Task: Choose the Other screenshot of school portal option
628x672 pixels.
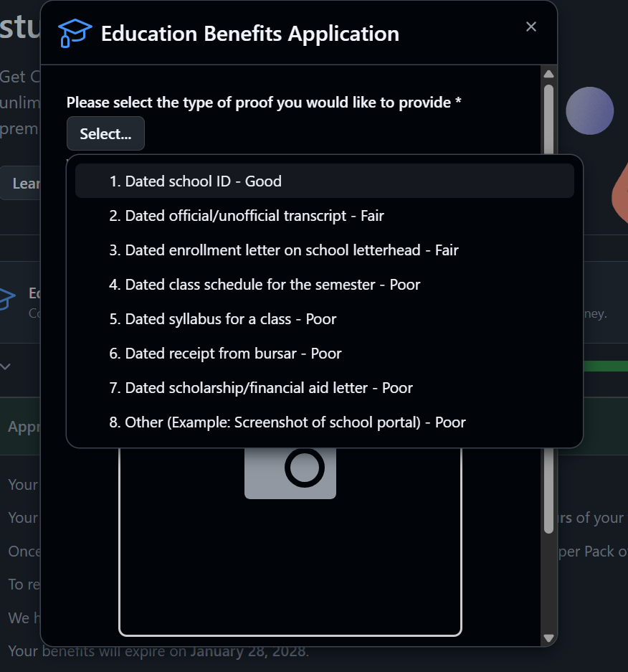Action: pos(324,422)
